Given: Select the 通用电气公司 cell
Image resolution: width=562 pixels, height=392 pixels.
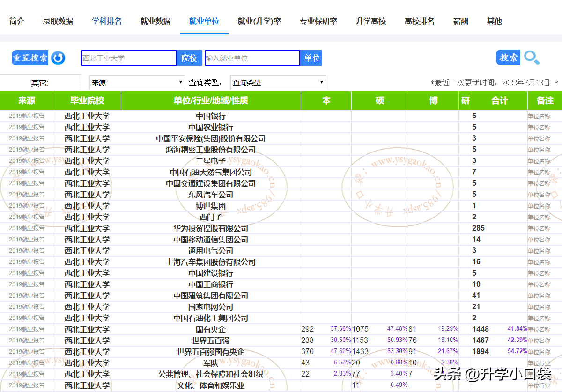Looking at the screenshot, I should (211, 251).
